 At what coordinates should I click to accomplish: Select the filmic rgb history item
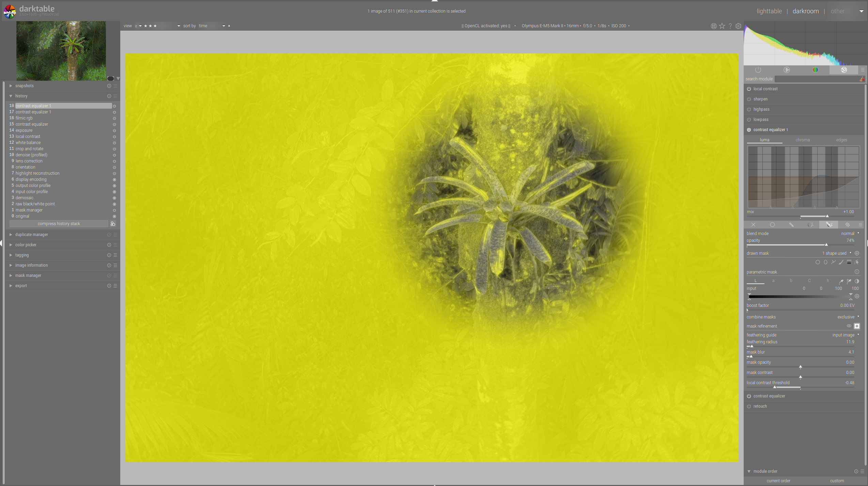pyautogui.click(x=24, y=118)
